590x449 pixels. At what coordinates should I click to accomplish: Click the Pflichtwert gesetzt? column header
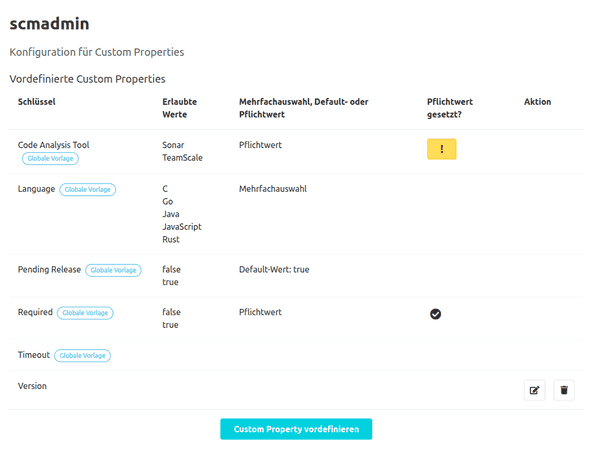(x=450, y=108)
